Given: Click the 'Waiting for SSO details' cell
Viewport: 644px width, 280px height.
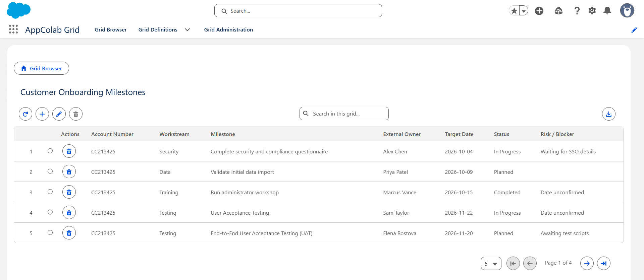Looking at the screenshot, I should (x=568, y=152).
